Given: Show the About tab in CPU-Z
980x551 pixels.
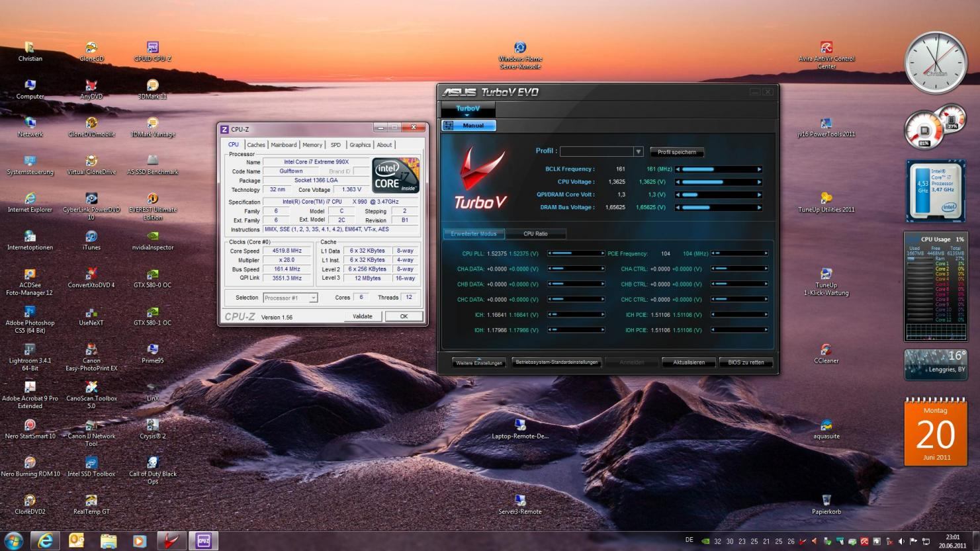Looking at the screenshot, I should tap(384, 145).
